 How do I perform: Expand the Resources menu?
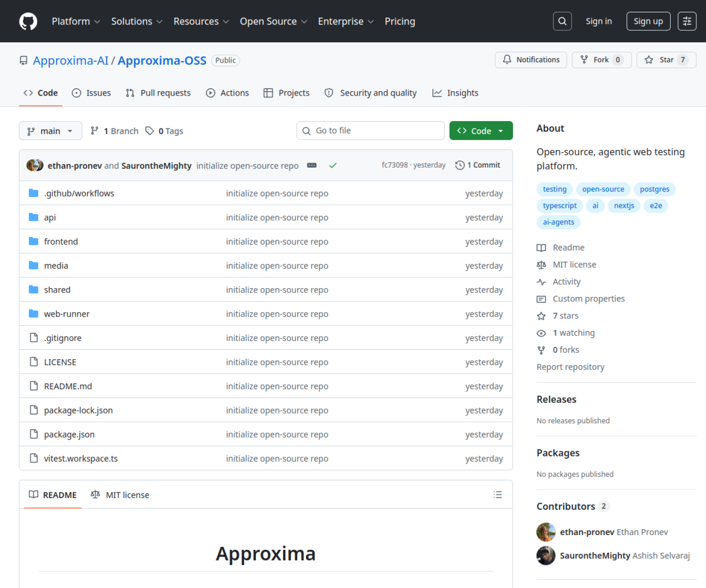201,22
